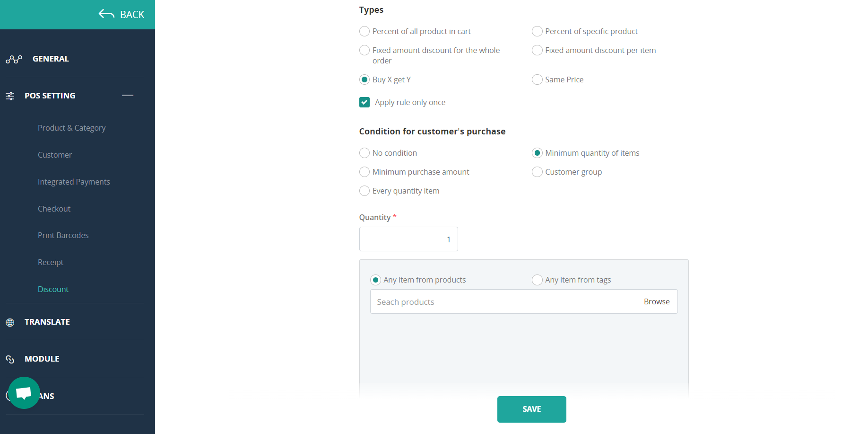Select Customer group condition
This screenshot has width=868, height=434.
click(537, 172)
